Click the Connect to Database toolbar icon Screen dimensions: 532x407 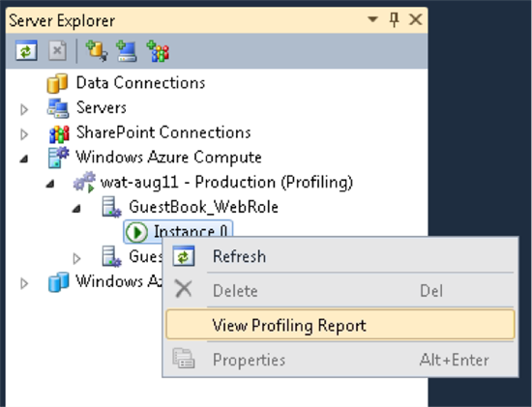click(97, 51)
